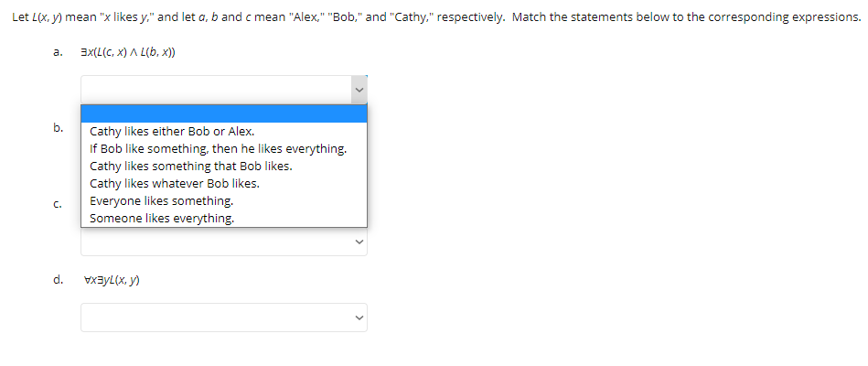Image resolution: width=868 pixels, height=366 pixels.
Task: Open the answer dropdown for question c
Action: tap(224, 242)
